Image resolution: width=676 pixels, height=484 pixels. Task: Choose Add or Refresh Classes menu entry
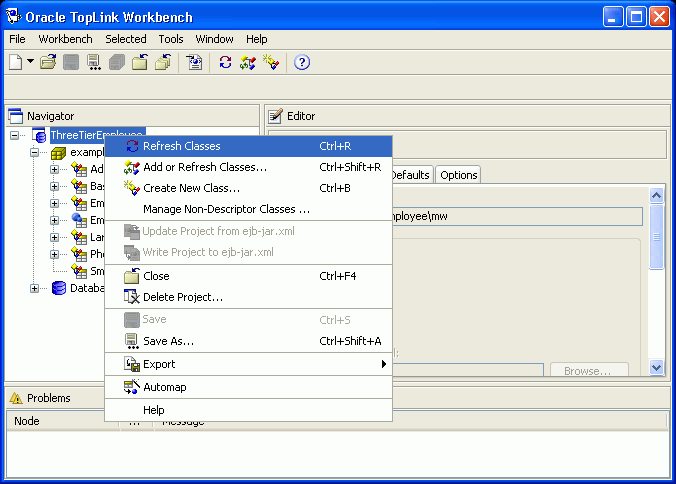pyautogui.click(x=248, y=167)
